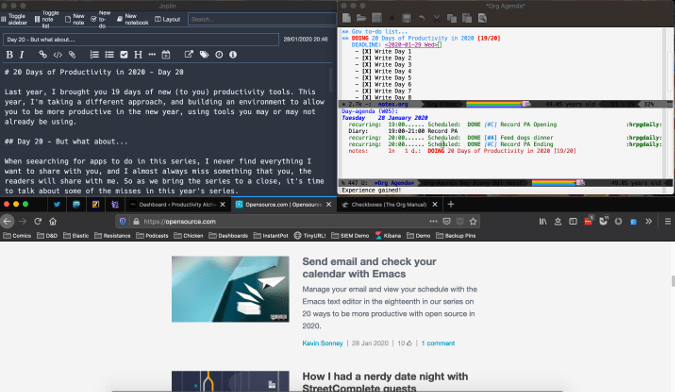Image resolution: width=675 pixels, height=392 pixels.
Task: Open the '1 comment' link
Action: tap(438, 343)
